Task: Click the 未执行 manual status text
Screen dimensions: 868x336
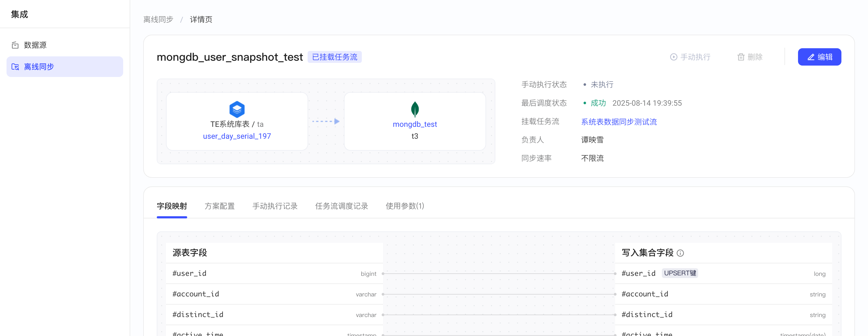Action: 602,85
